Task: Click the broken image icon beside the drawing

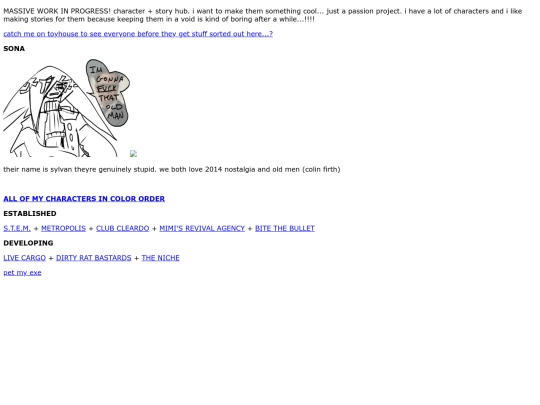Action: pos(134,154)
